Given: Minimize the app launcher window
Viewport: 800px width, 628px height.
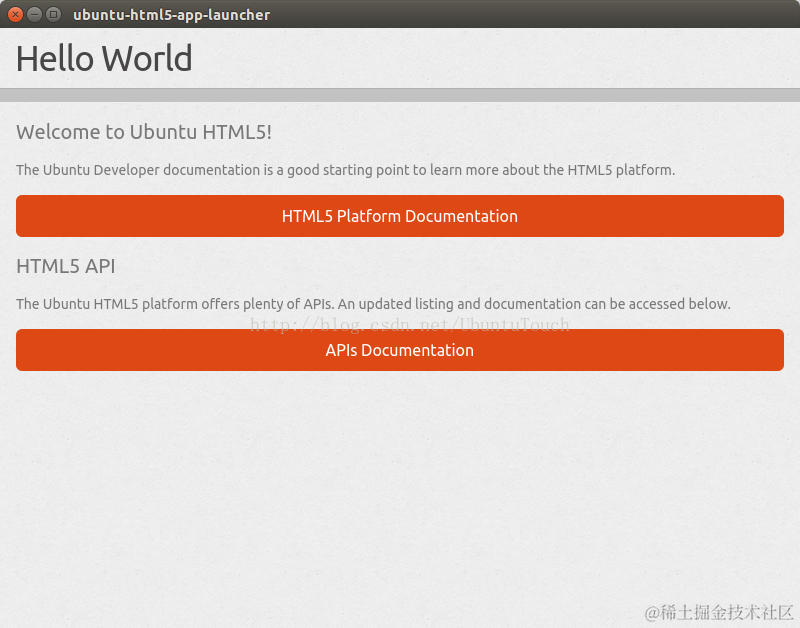Looking at the screenshot, I should click(x=34, y=14).
